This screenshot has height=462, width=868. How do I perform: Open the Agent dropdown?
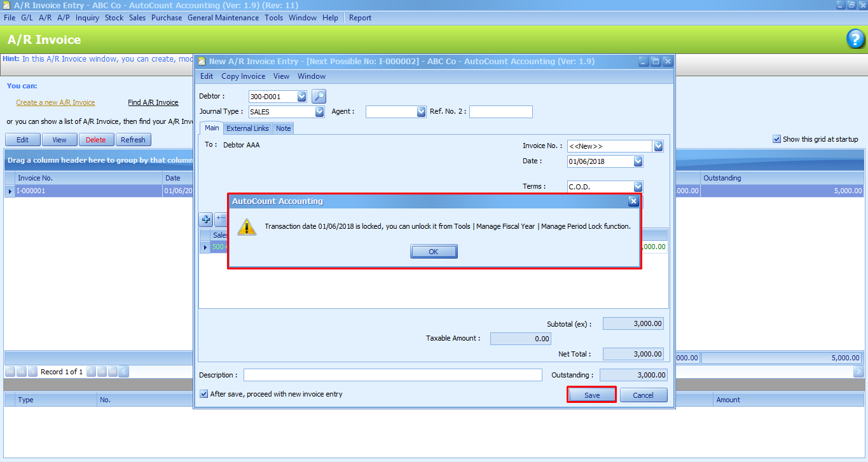[x=421, y=112]
